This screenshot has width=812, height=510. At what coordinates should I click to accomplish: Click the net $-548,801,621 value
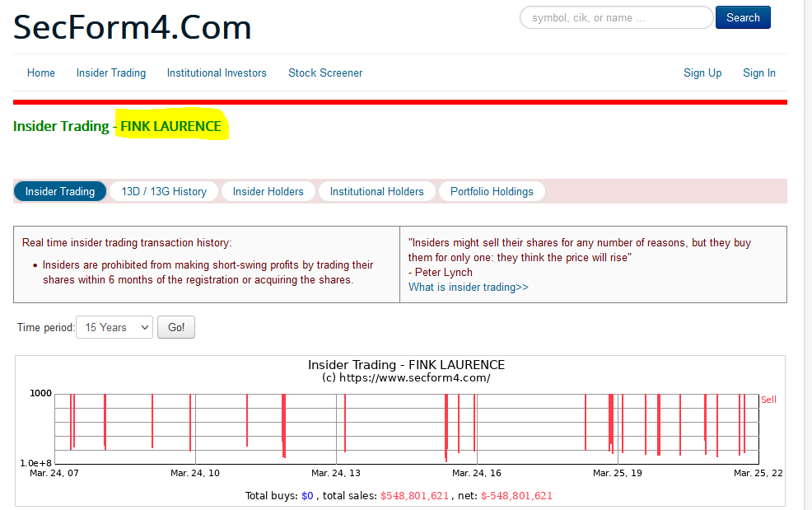point(516,496)
